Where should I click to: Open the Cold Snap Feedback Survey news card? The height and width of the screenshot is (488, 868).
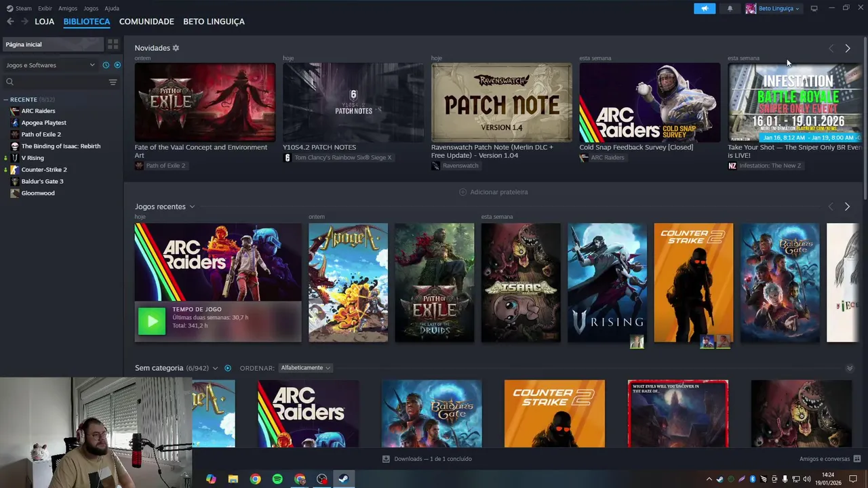point(650,102)
